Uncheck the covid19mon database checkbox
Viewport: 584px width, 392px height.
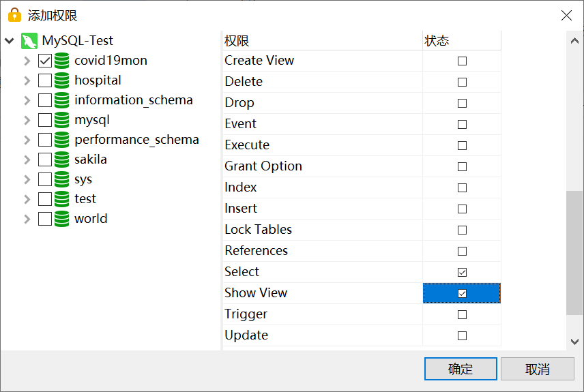pyautogui.click(x=45, y=61)
